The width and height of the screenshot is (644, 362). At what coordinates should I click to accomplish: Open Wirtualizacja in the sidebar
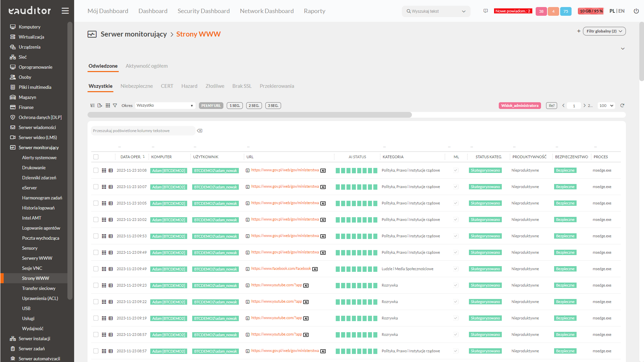[31, 37]
